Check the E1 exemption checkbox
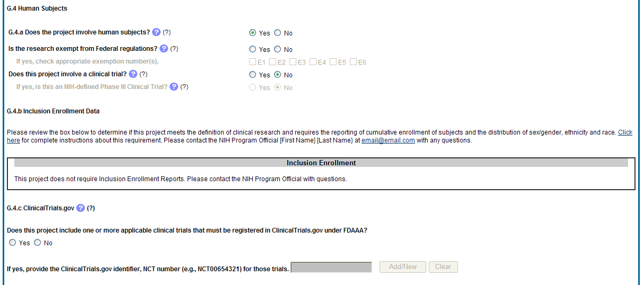The width and height of the screenshot is (644, 285). [253, 62]
